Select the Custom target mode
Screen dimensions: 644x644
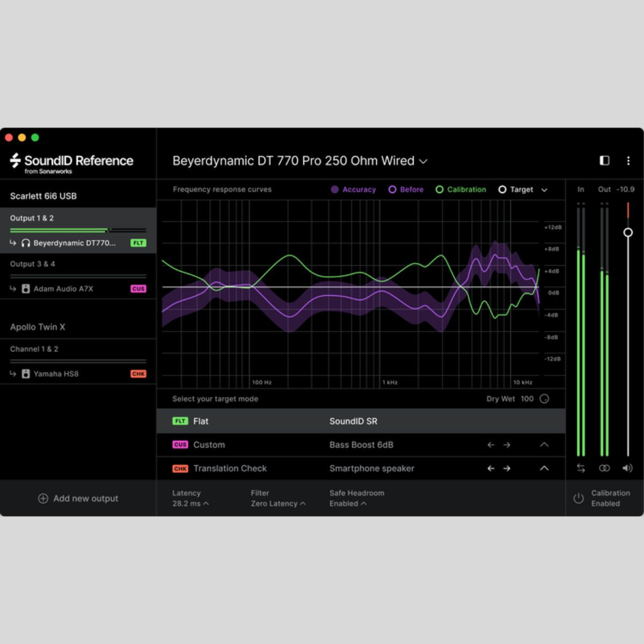click(x=361, y=445)
